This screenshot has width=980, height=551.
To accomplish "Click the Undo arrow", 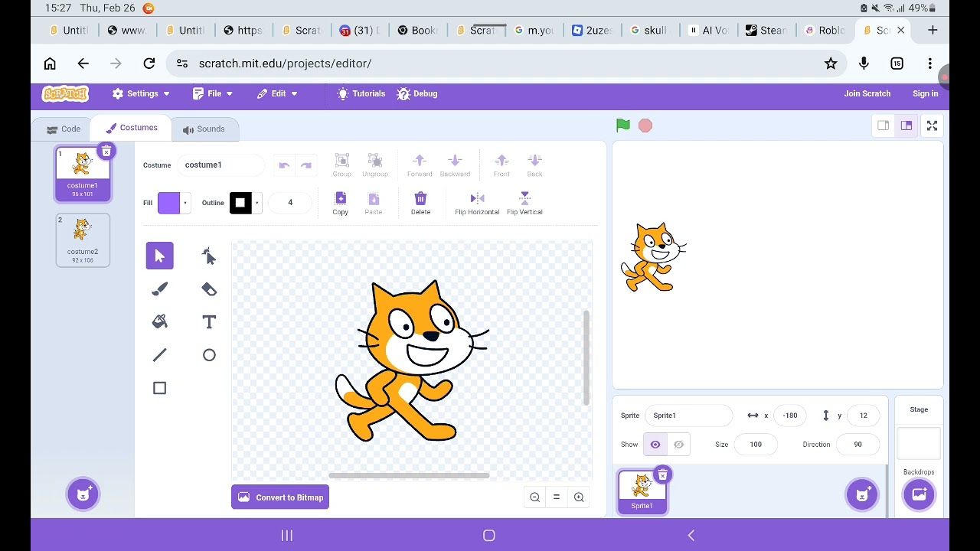I will (284, 165).
